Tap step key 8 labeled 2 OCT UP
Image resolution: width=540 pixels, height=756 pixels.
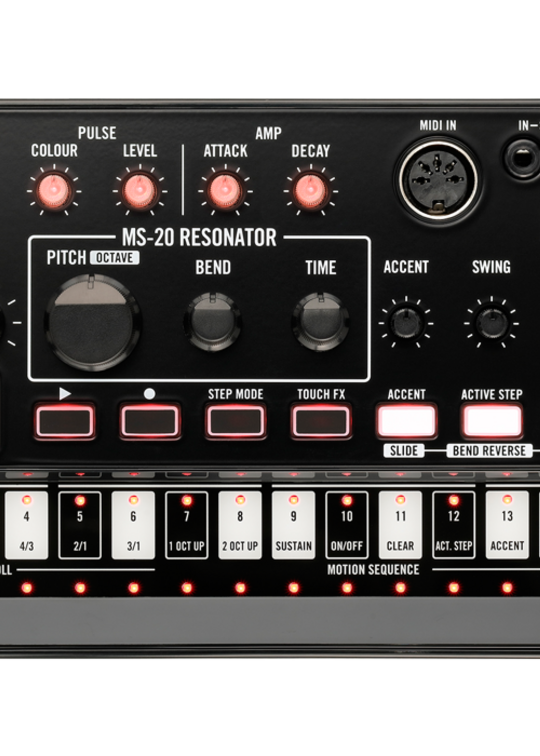pos(240,525)
